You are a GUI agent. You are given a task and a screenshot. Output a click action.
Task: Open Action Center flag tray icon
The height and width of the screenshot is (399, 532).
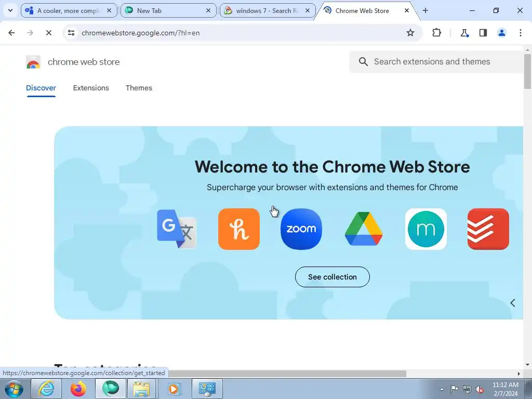click(x=454, y=389)
